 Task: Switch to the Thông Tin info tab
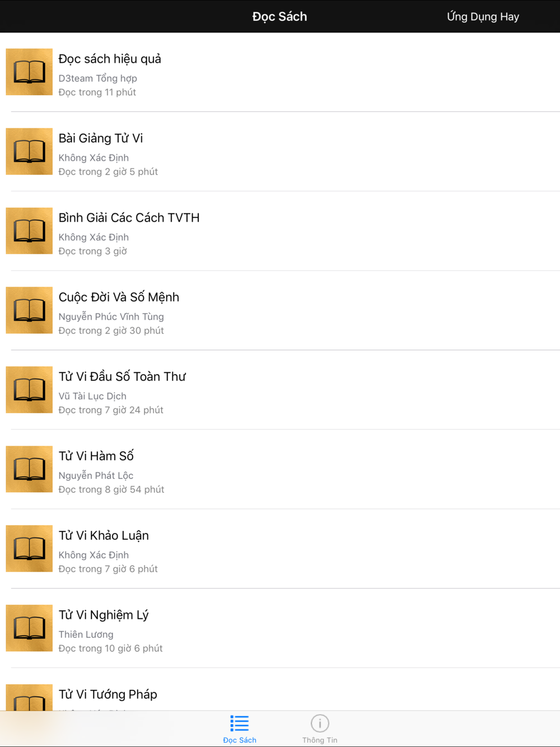[320, 729]
